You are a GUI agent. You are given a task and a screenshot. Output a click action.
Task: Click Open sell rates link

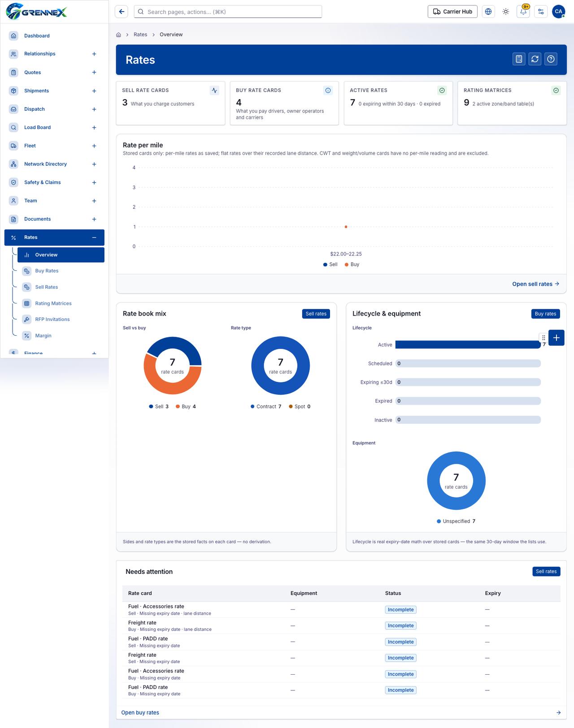(x=536, y=284)
